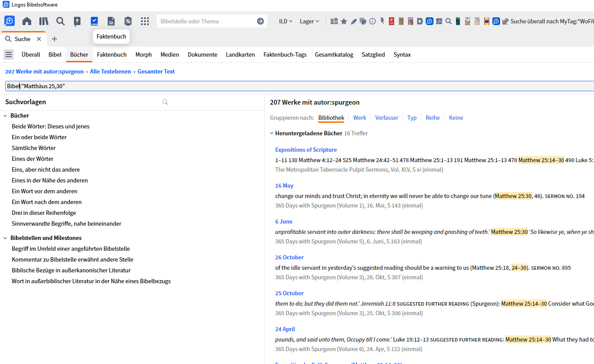Viewport: 594px width, 364px height.
Task: Click the stacked copy windows shortcut icon
Action: 363,21
